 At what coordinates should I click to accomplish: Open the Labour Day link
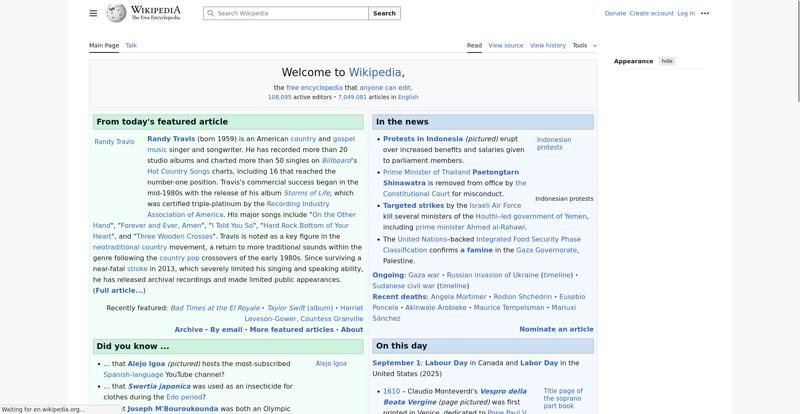pyautogui.click(x=446, y=363)
